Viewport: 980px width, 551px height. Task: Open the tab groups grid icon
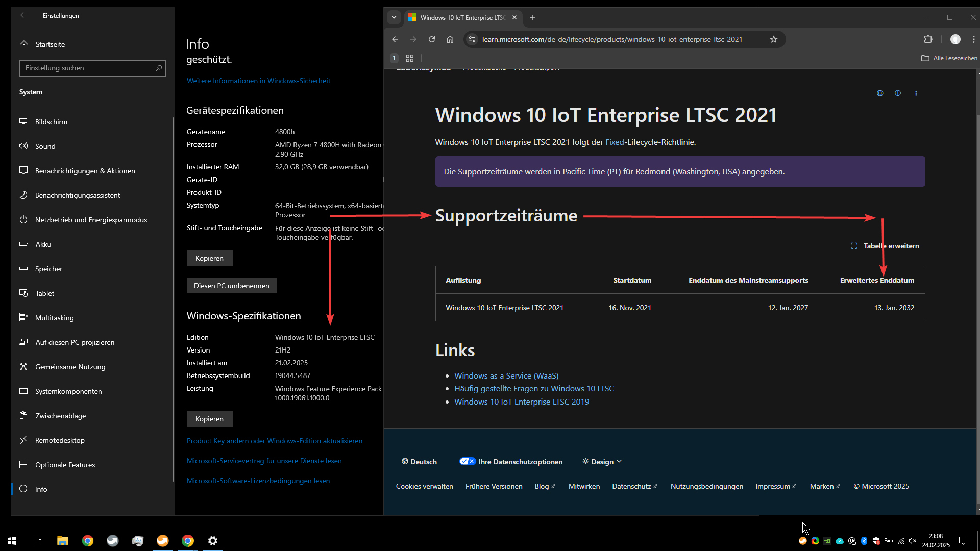410,58
